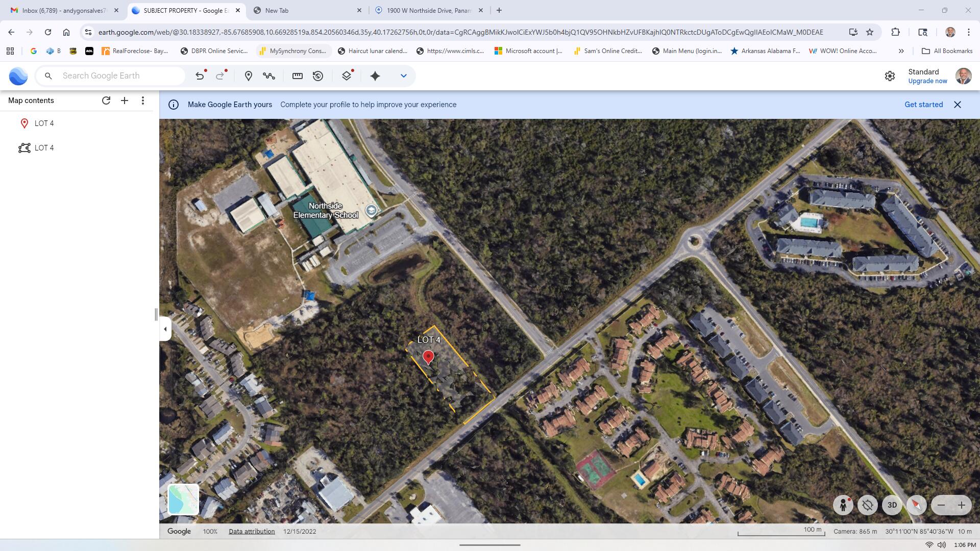Reload the current page
The height and width of the screenshot is (551, 980).
click(x=48, y=32)
